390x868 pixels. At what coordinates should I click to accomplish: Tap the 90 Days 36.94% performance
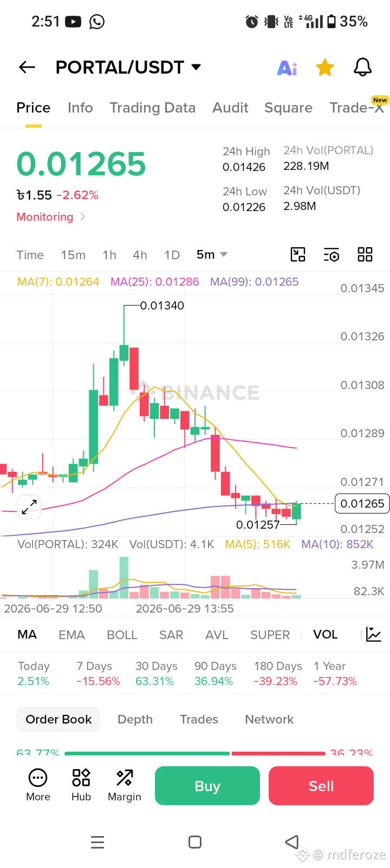click(x=215, y=674)
